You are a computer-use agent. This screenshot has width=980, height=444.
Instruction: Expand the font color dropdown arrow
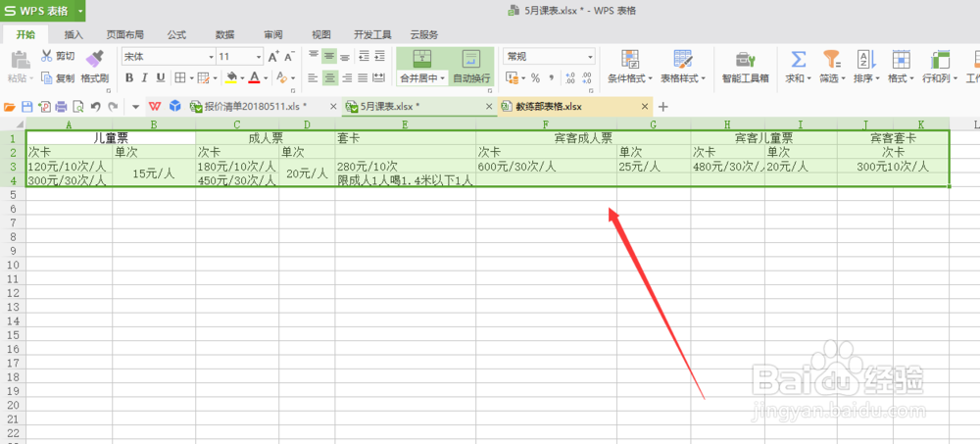click(266, 78)
